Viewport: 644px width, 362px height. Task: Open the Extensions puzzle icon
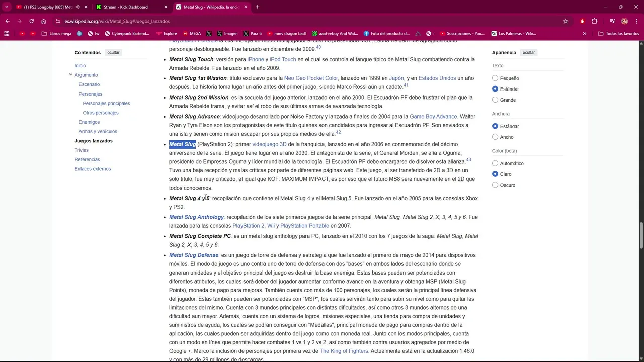pyautogui.click(x=595, y=21)
